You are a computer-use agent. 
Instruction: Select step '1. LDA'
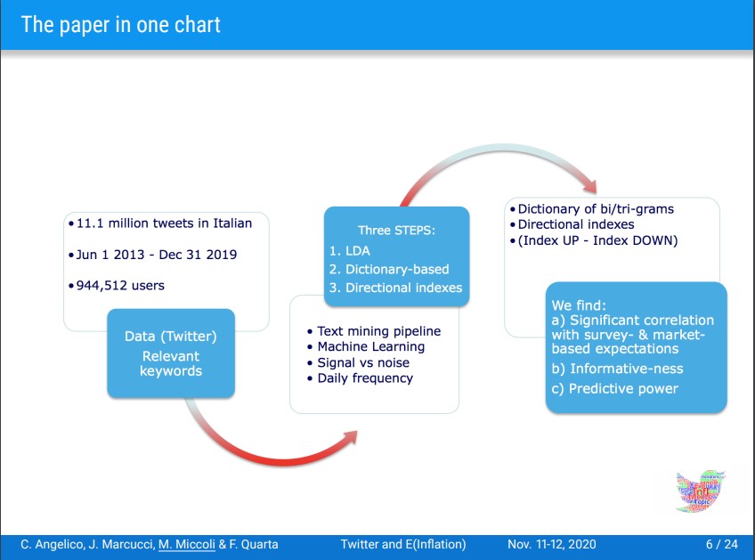coord(350,251)
